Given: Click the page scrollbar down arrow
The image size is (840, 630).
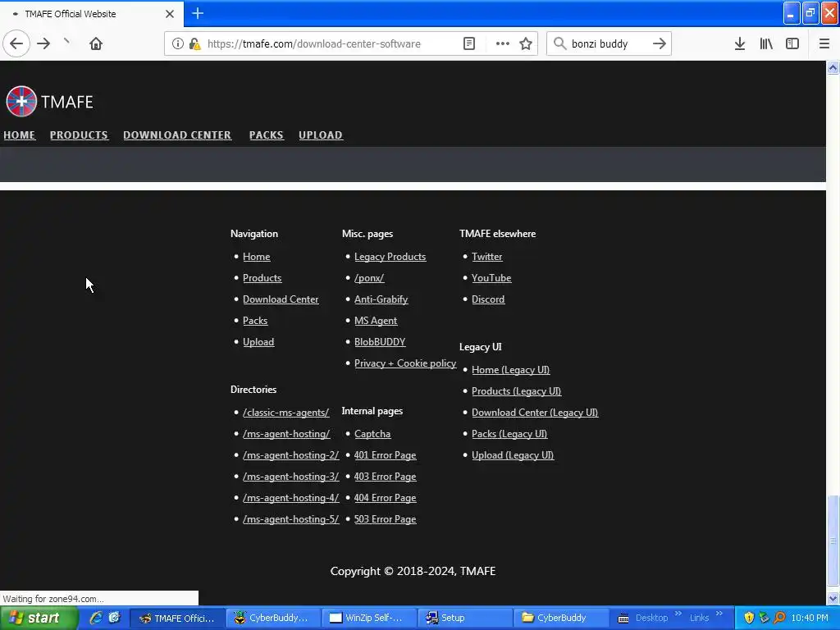Looking at the screenshot, I should pyautogui.click(x=833, y=598).
